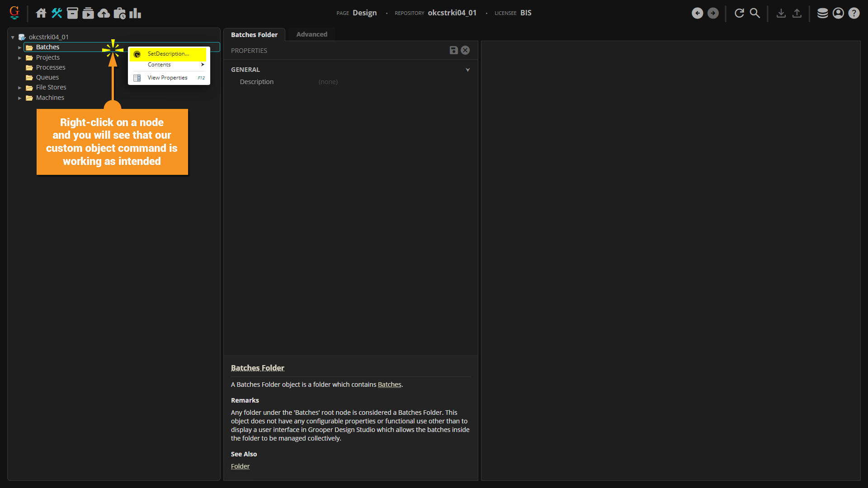The height and width of the screenshot is (488, 868).
Task: Open the help question mark icon
Action: click(854, 13)
